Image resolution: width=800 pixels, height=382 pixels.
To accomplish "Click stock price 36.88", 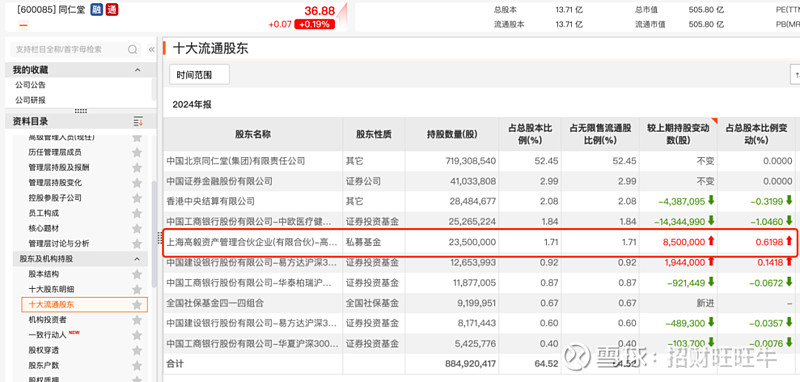I will pyautogui.click(x=320, y=11).
